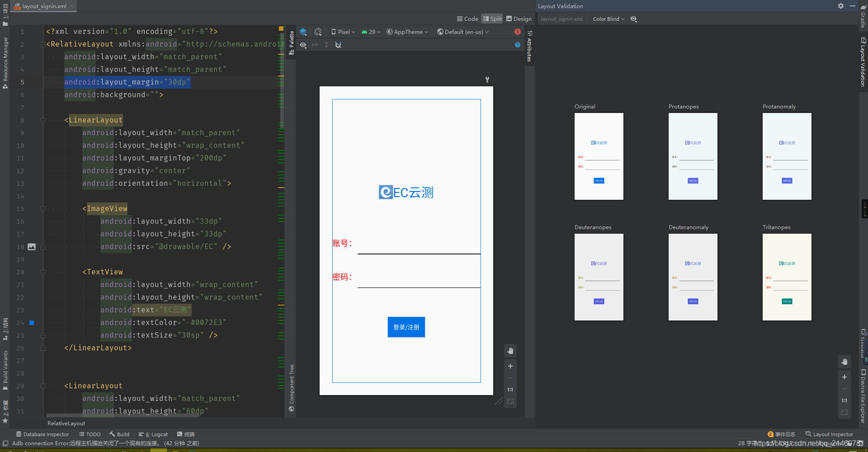868x452 pixels.
Task: Select the pan hand tool in preview
Action: click(x=510, y=351)
